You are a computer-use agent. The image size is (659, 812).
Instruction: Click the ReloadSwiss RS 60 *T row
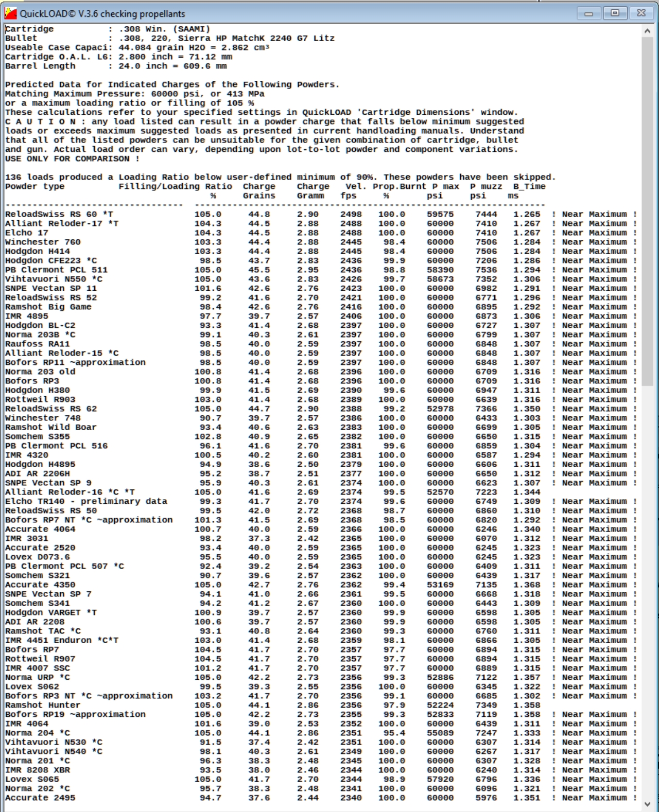(x=321, y=215)
